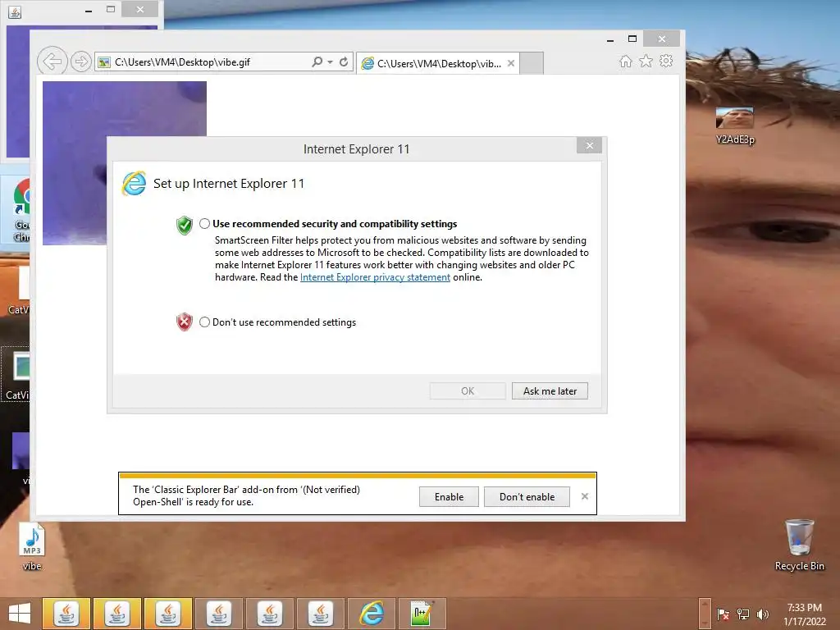Click the IE logo in setup dialog
This screenshot has height=630, width=840.
coord(134,184)
